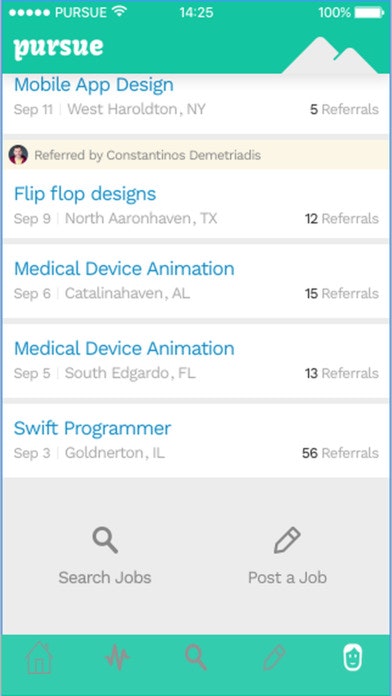The image size is (392, 696).
Task: Tap the magnifier icon above Search Jobs
Action: pos(105,540)
